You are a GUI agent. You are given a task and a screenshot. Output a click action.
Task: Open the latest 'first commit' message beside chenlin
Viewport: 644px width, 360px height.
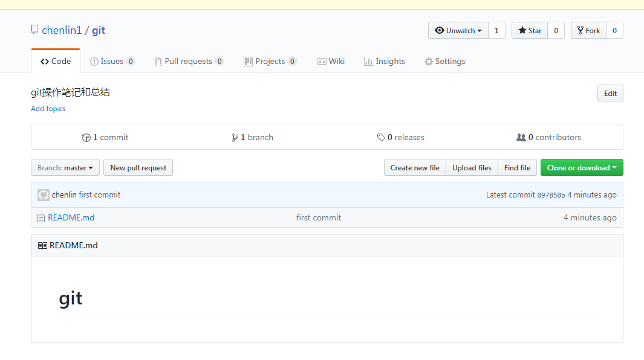tap(100, 195)
